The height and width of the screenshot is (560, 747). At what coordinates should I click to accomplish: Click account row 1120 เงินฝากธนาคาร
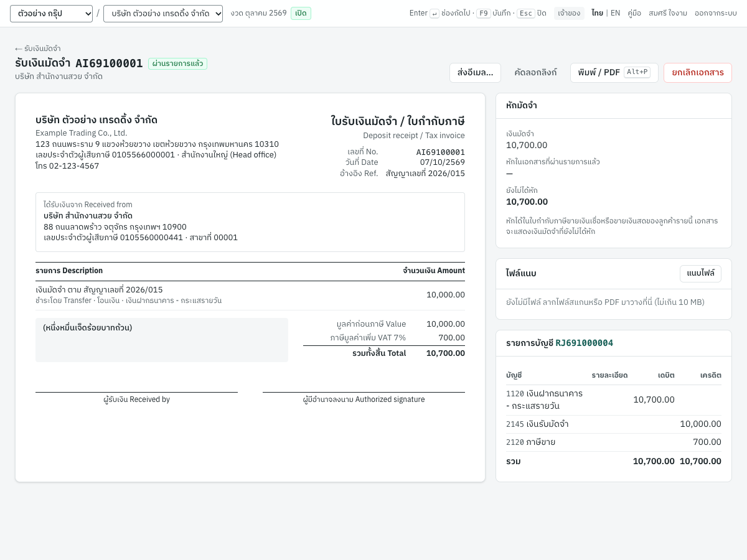[614, 400]
